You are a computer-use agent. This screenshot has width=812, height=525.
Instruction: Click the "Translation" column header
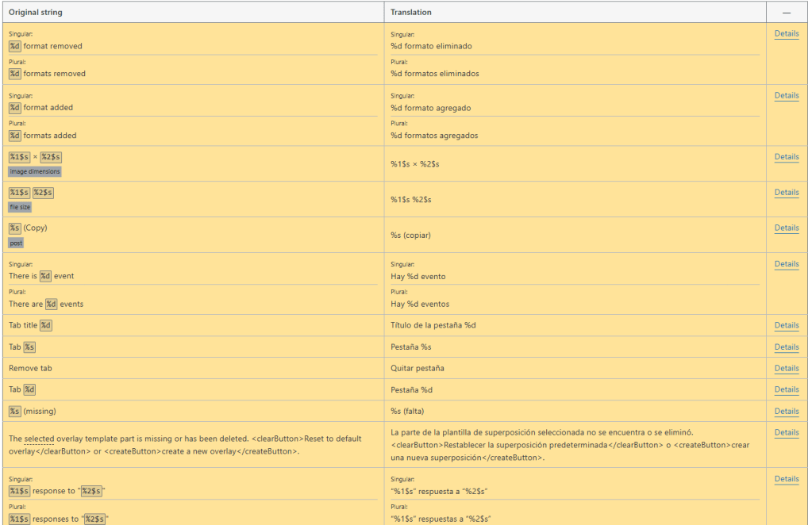(411, 13)
